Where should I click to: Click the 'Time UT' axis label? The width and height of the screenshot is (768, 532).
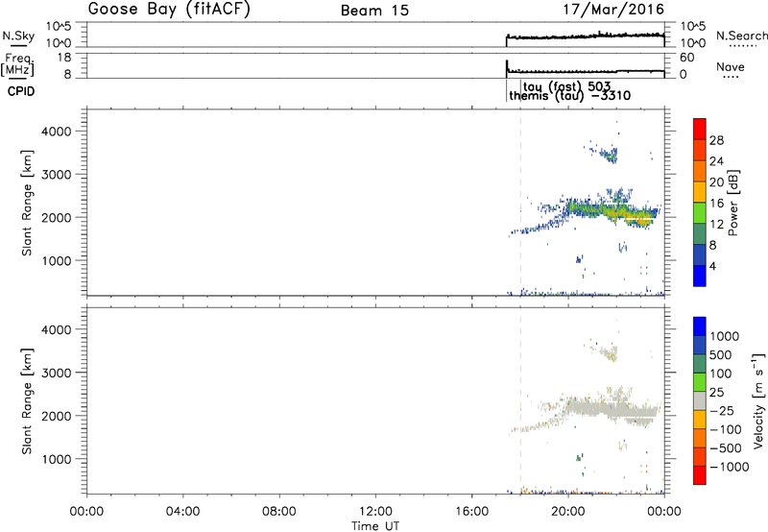point(375,526)
